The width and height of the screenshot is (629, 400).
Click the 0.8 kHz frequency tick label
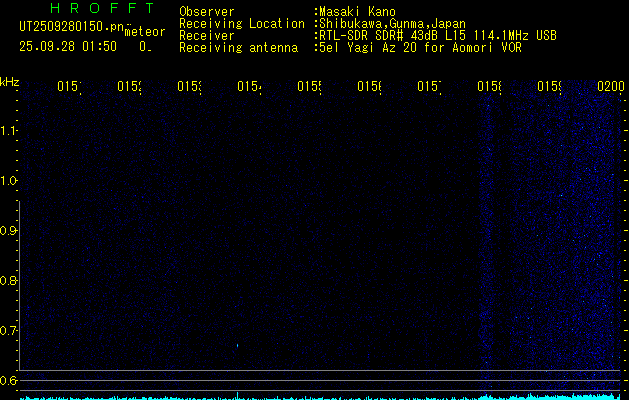point(8,280)
